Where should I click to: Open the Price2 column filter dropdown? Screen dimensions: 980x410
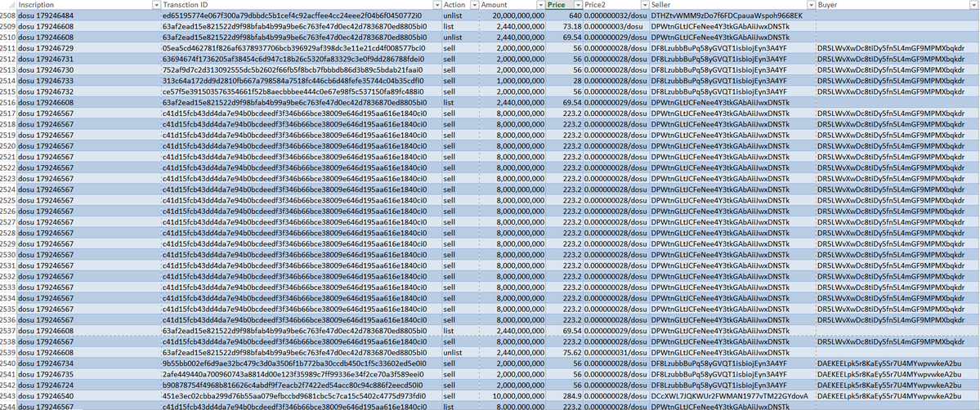click(643, 4)
